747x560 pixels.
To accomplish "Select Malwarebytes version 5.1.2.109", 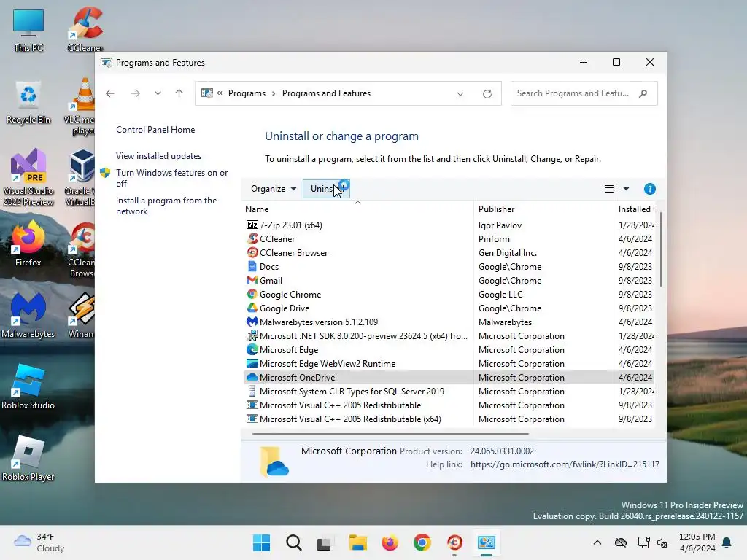I will pos(449,322).
